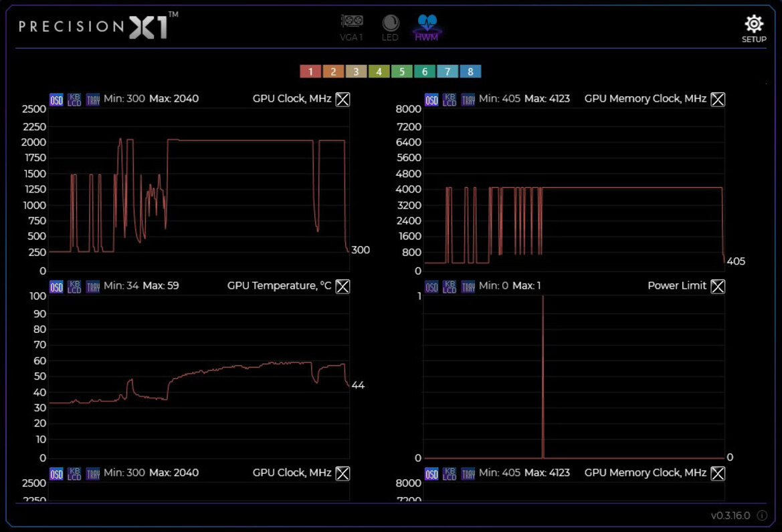Toggle TRAY for the Power Limit graph
Image resolution: width=782 pixels, height=532 pixels.
pyautogui.click(x=468, y=287)
